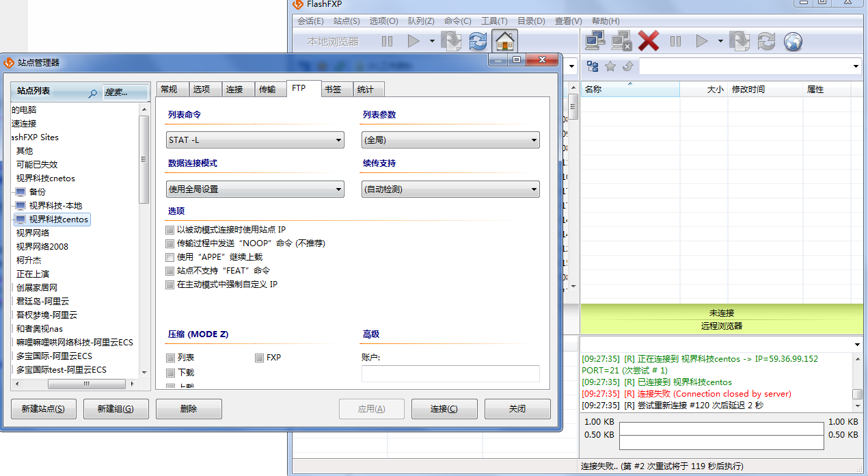Viewport: 868px width, 476px height.
Task: Click the 关闭 button in Site Manager
Action: click(x=517, y=409)
